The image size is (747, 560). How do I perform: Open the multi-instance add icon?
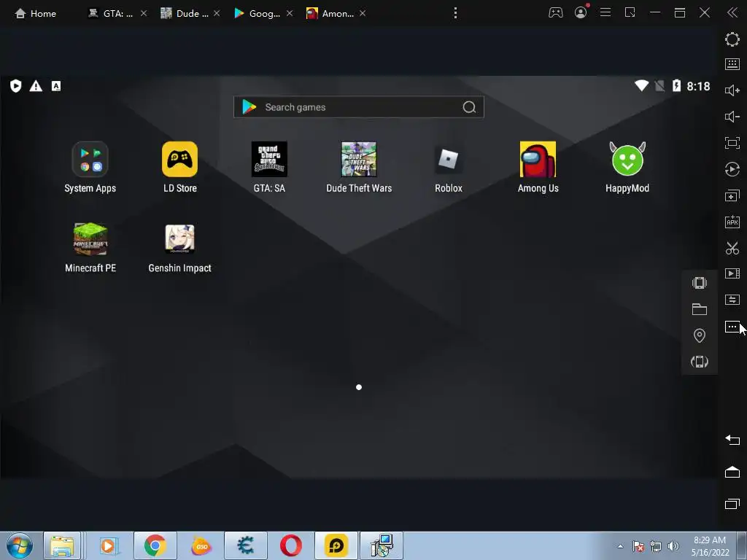pos(732,195)
